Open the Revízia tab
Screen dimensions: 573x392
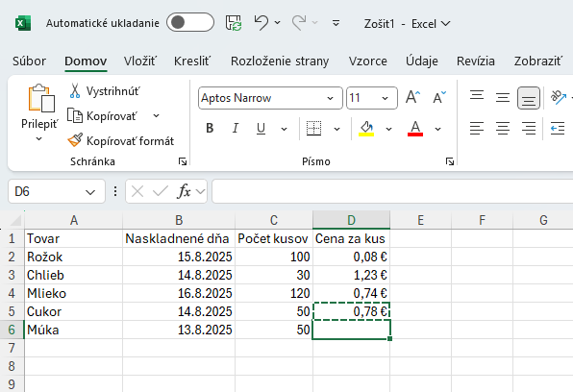click(476, 61)
